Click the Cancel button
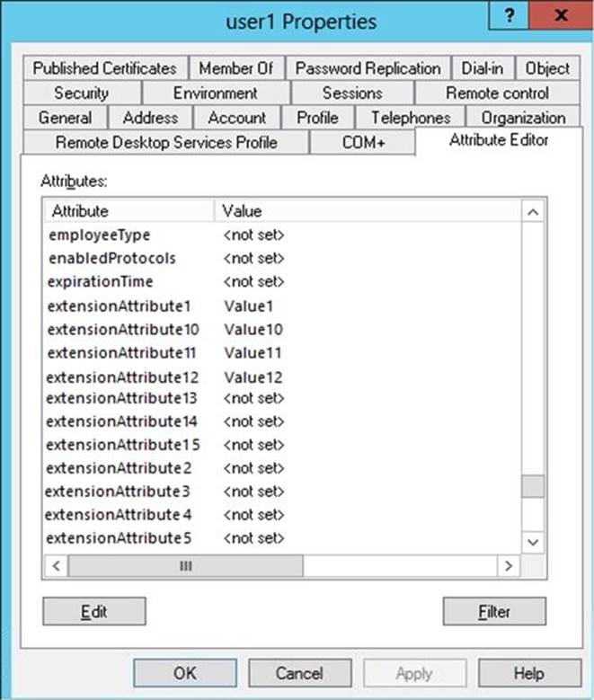594x700 pixels. pos(299,673)
